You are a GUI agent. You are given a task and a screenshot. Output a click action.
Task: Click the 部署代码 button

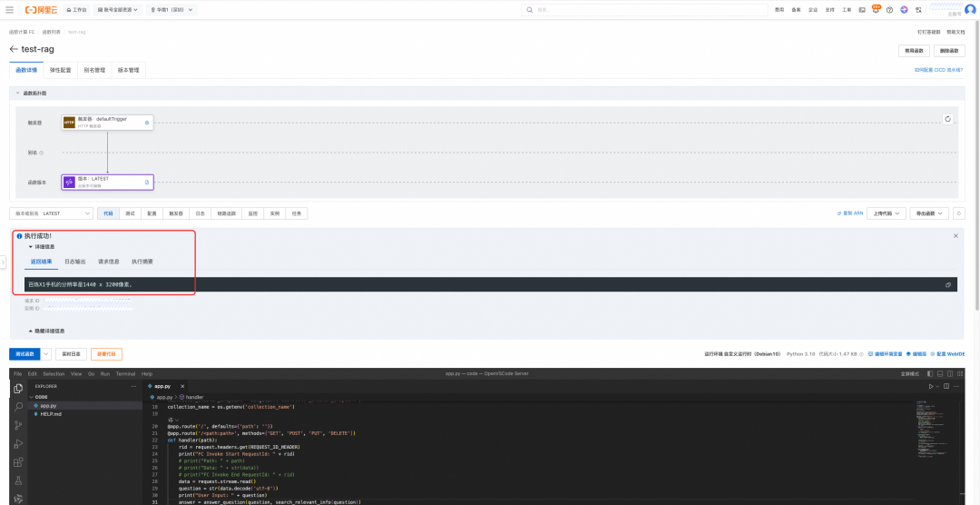106,354
